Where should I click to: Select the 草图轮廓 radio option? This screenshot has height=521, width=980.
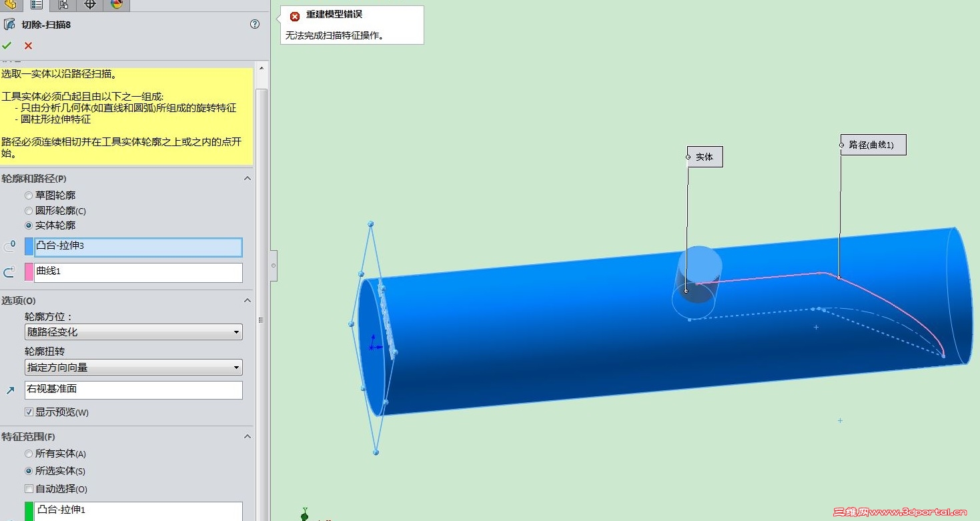(x=28, y=195)
